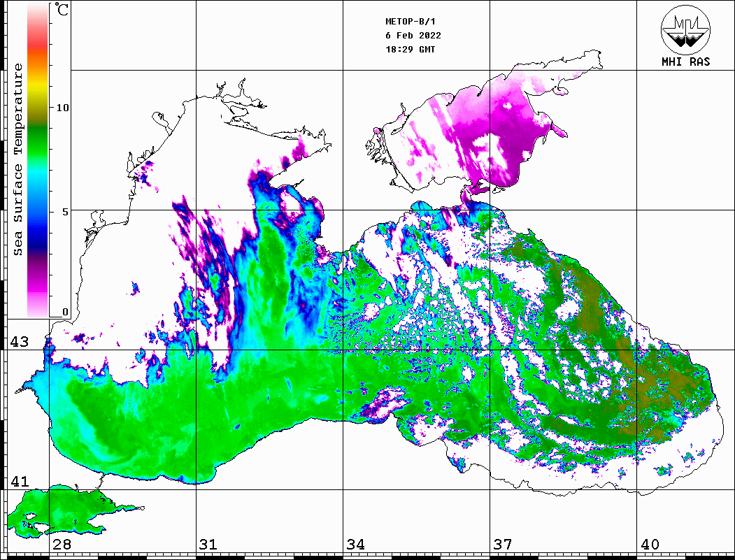This screenshot has width=735, height=560.
Task: Click the 10 tick on temperature scale
Action: 62,108
